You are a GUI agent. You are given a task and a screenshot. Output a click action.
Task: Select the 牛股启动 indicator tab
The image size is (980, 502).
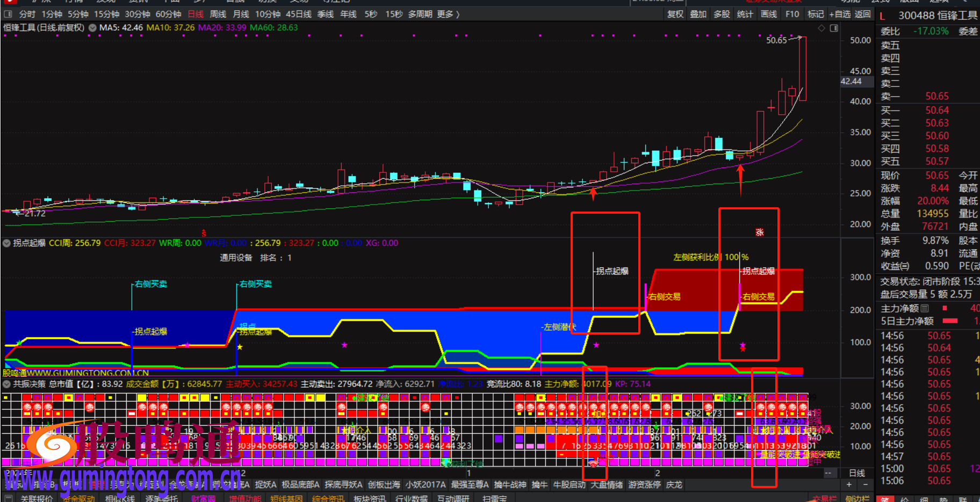point(569,485)
